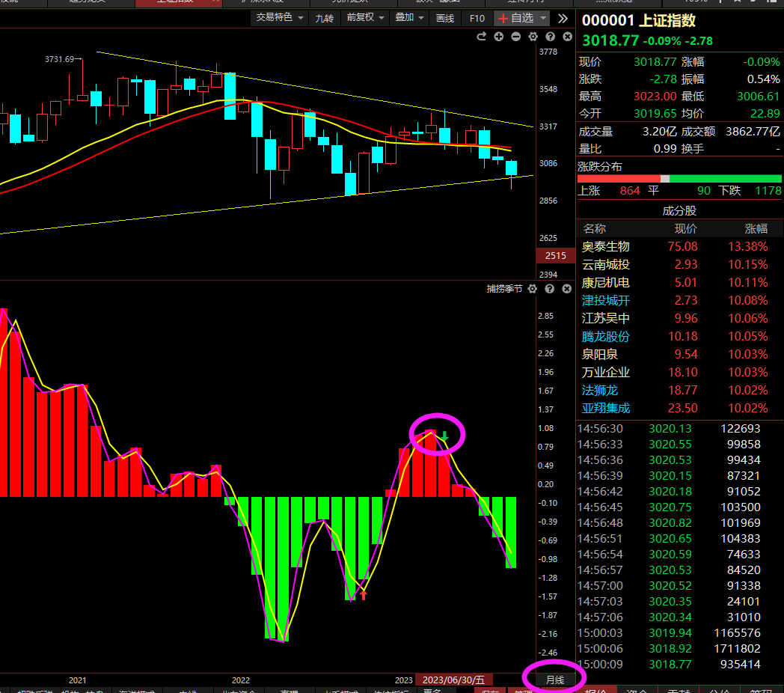Image resolution: width=784 pixels, height=693 pixels.
Task: Click the 涨跌分布 red-green distribution bar
Action: coord(679,179)
